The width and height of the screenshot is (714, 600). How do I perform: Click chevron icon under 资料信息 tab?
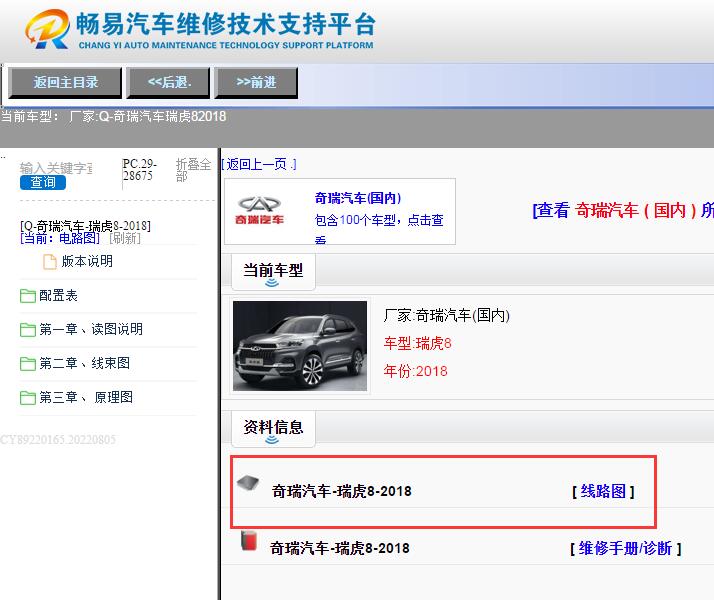tap(272, 440)
